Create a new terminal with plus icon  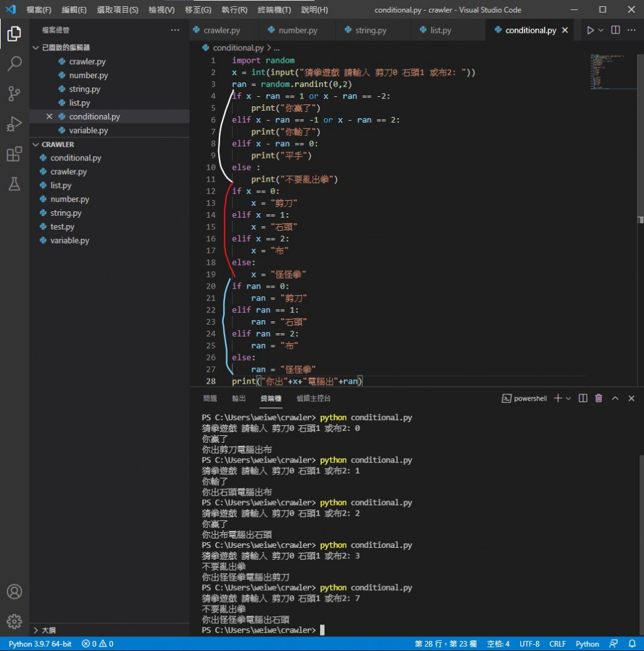click(x=558, y=398)
